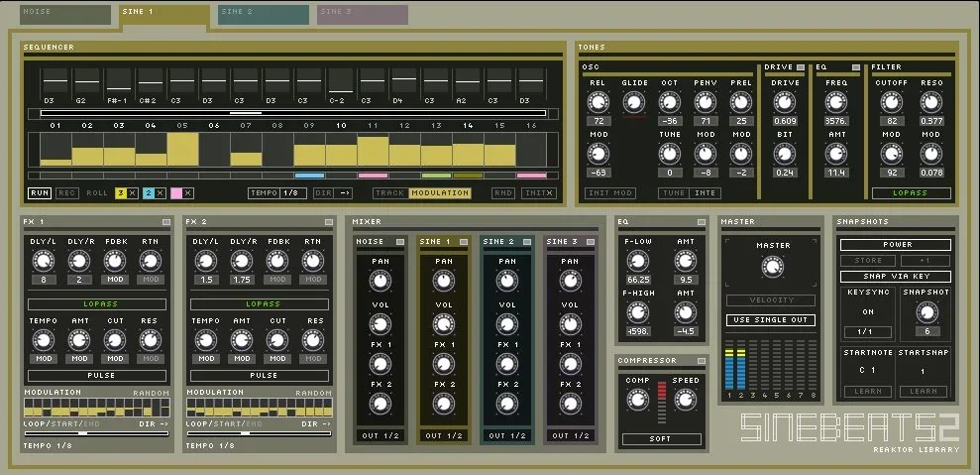Viewport: 980px width, 475px height.
Task: Click step 05 bar in the sequencer
Action: pos(182,149)
